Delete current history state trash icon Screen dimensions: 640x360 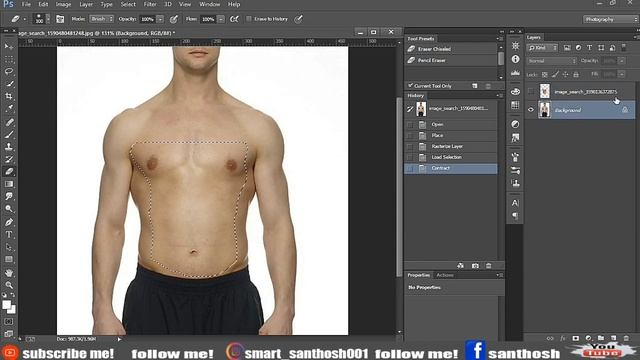point(489,266)
